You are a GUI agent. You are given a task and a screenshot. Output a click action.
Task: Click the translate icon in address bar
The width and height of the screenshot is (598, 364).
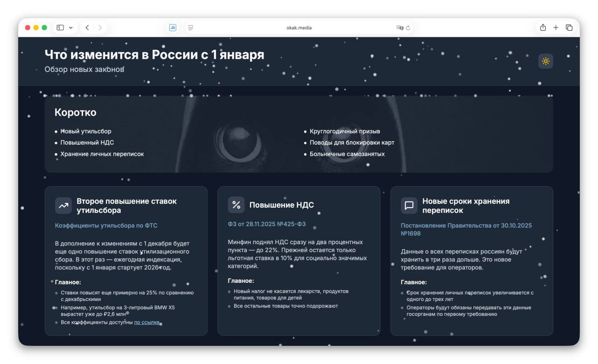pos(399,28)
